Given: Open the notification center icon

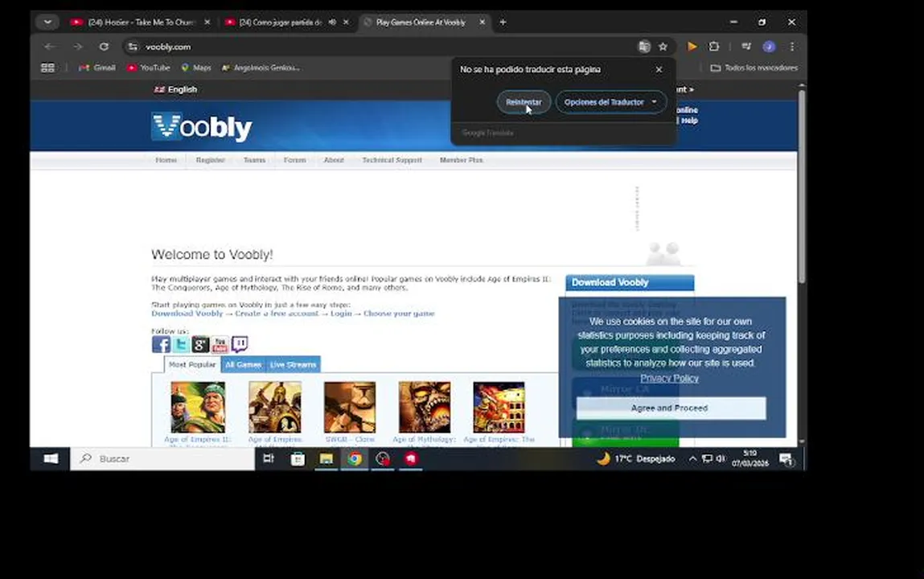Looking at the screenshot, I should tap(786, 458).
